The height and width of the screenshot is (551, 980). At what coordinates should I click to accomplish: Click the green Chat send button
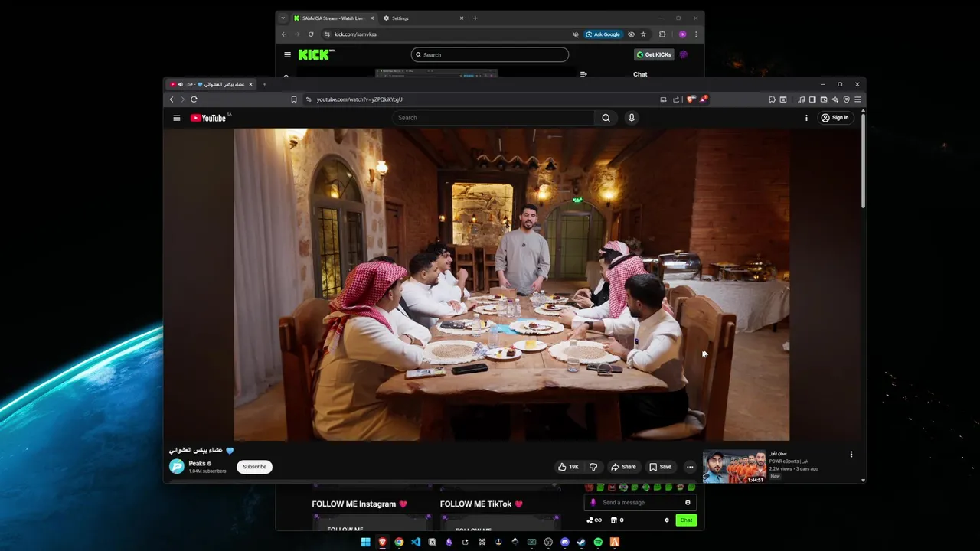(686, 520)
